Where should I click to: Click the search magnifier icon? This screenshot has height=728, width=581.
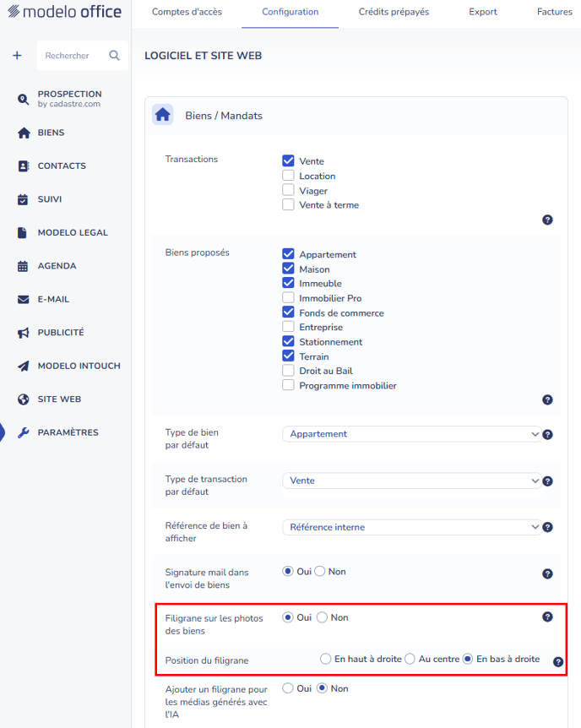(x=114, y=56)
